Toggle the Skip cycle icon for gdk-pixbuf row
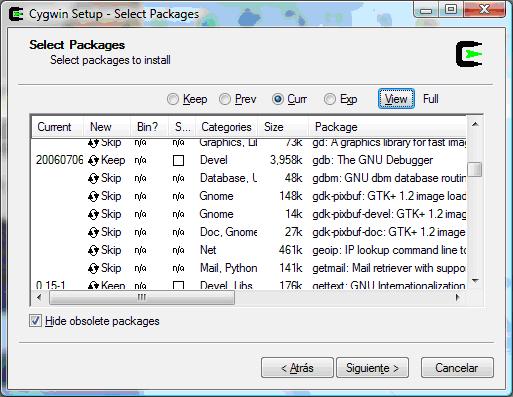 pyautogui.click(x=93, y=197)
